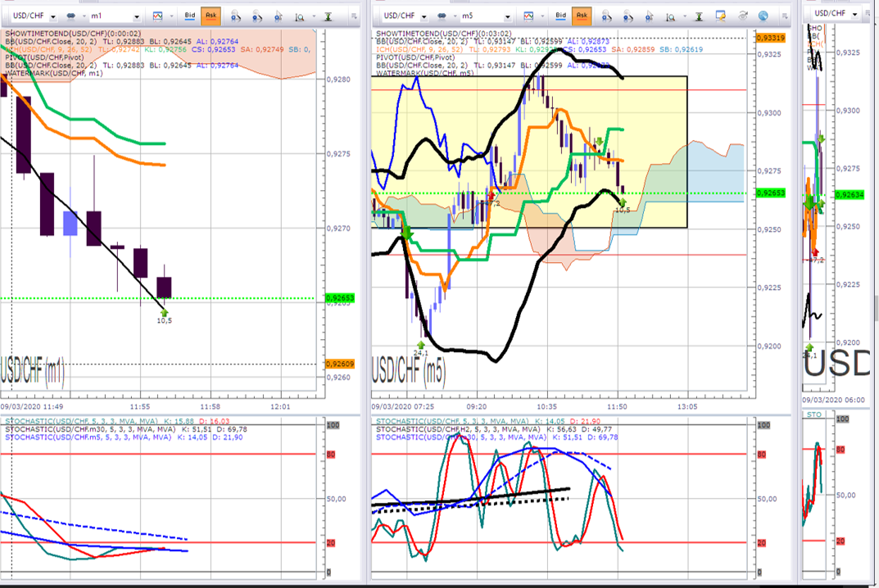Click green 0,92653 price label on m1 axis
This screenshot has height=588, width=879.
pos(340,297)
